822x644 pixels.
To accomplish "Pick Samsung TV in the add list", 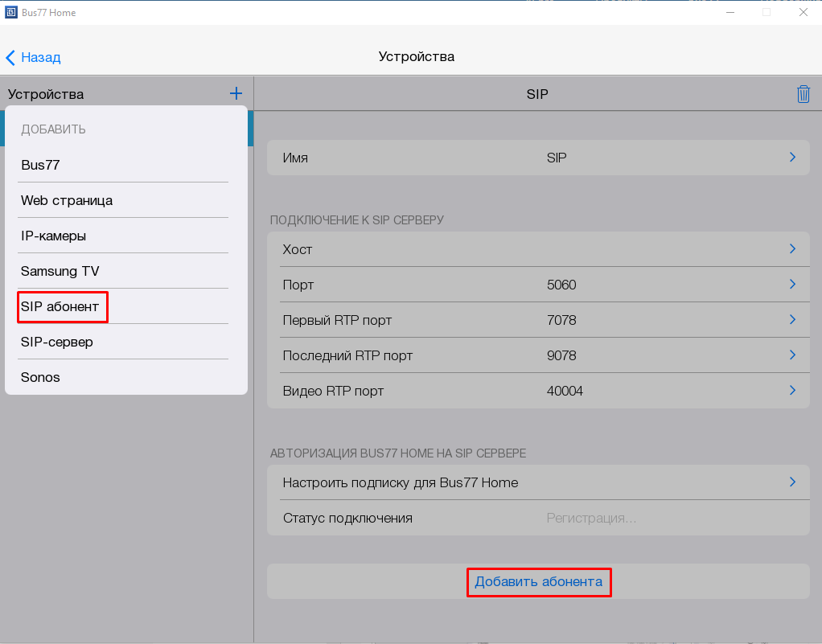I will [60, 272].
